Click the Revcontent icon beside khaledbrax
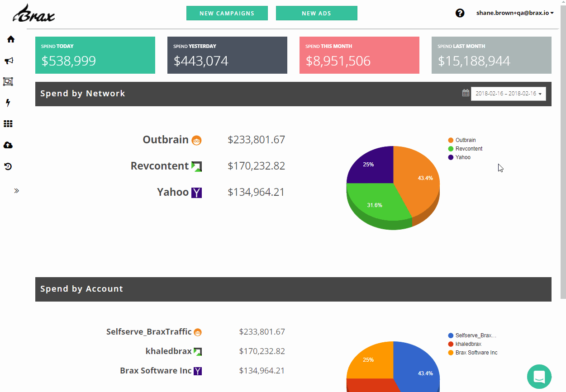This screenshot has height=392, width=566. 198,352
